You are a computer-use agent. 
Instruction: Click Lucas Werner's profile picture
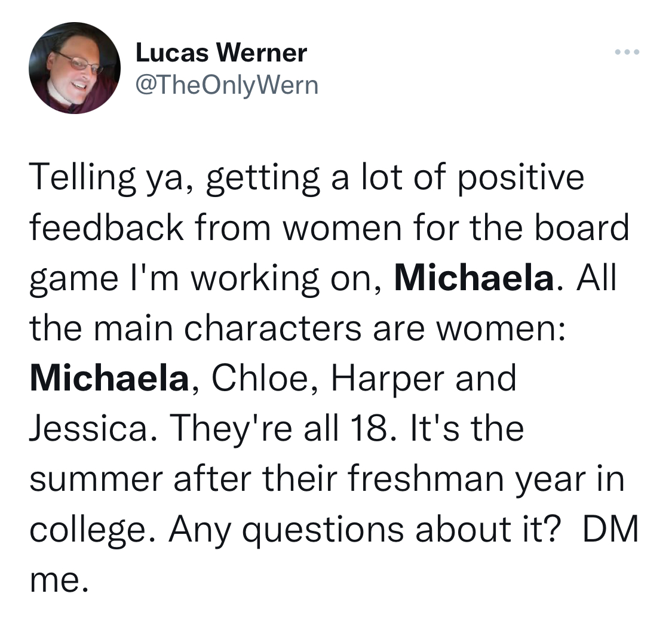coord(75,68)
